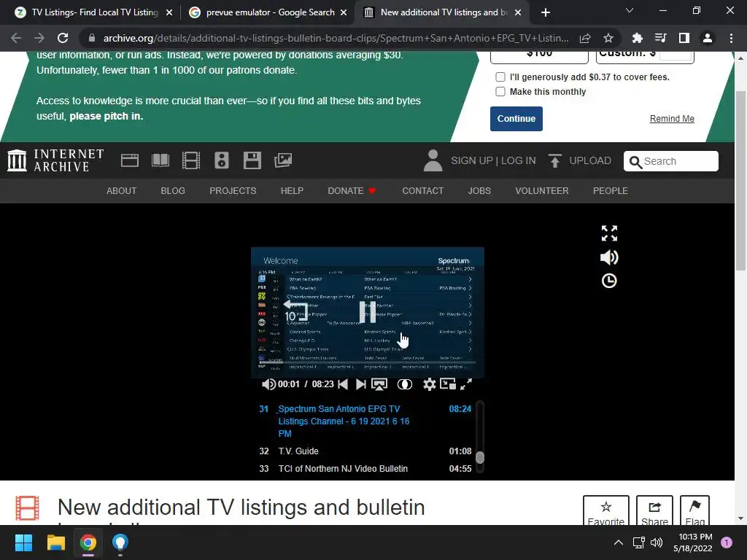Viewport: 747px width, 560px height.
Task: Select playlist item 31 Spectrum San Antonio
Action: pyautogui.click(x=365, y=421)
